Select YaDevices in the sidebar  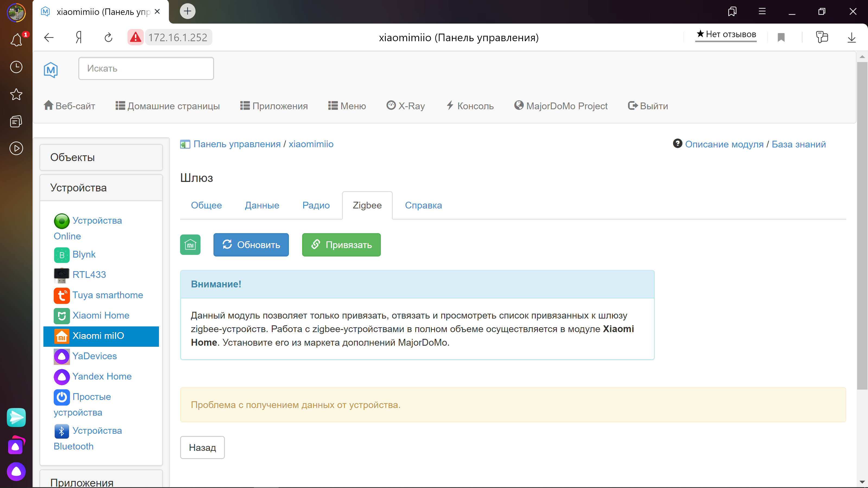[x=94, y=356]
